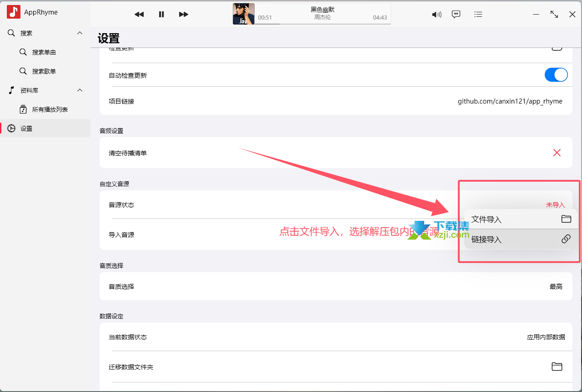Click the chain link icon next to 链接导入
Viewport: 582px width, 392px height.
566,239
